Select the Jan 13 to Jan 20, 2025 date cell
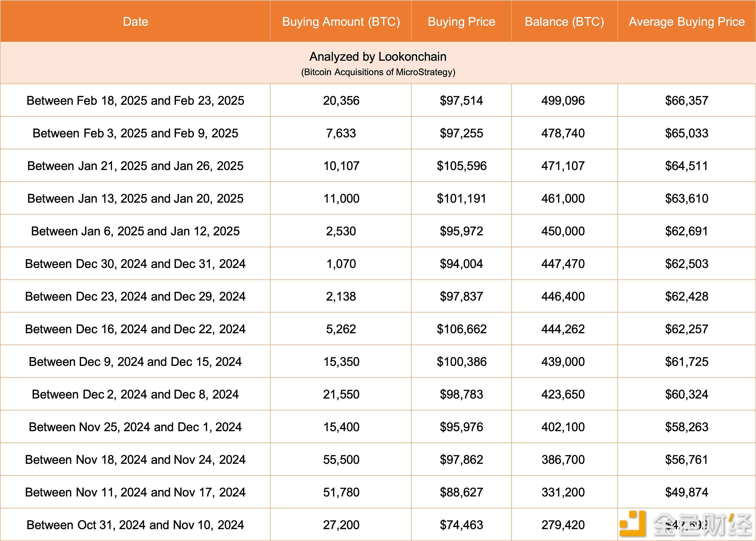 135,198
